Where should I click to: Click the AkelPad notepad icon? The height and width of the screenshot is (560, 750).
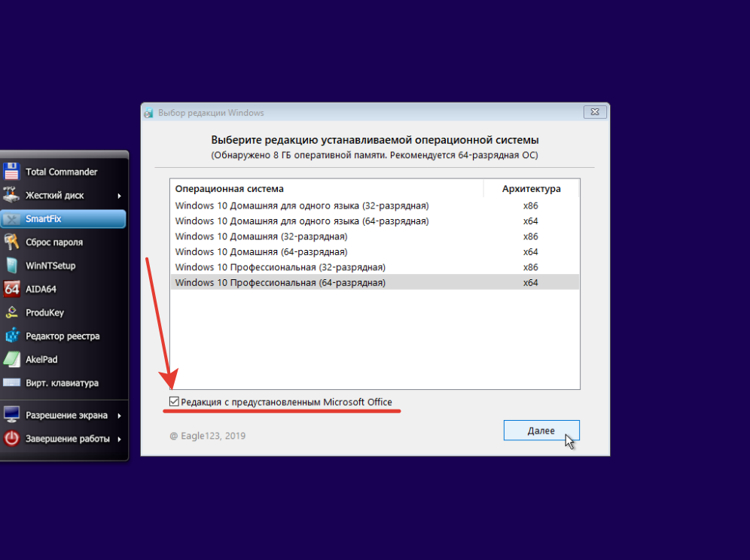click(x=11, y=359)
